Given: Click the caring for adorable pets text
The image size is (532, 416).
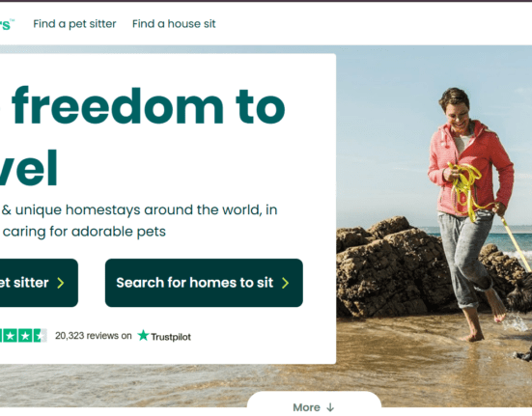Looking at the screenshot, I should tap(84, 232).
